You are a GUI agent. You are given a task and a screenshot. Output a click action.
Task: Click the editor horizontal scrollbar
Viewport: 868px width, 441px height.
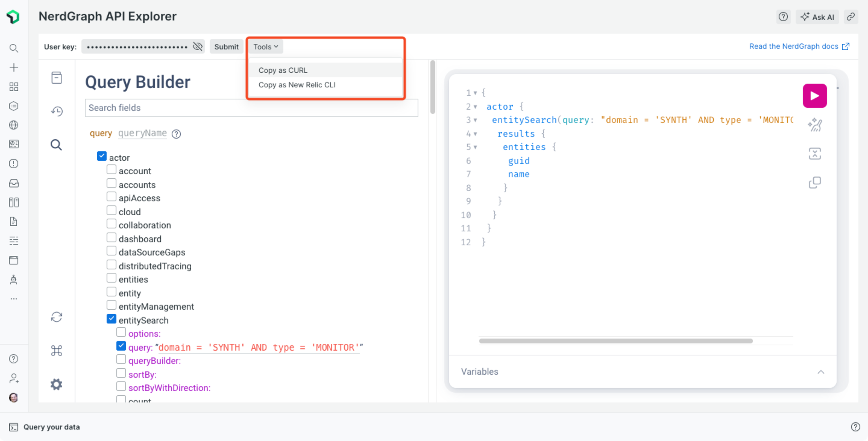(616, 341)
